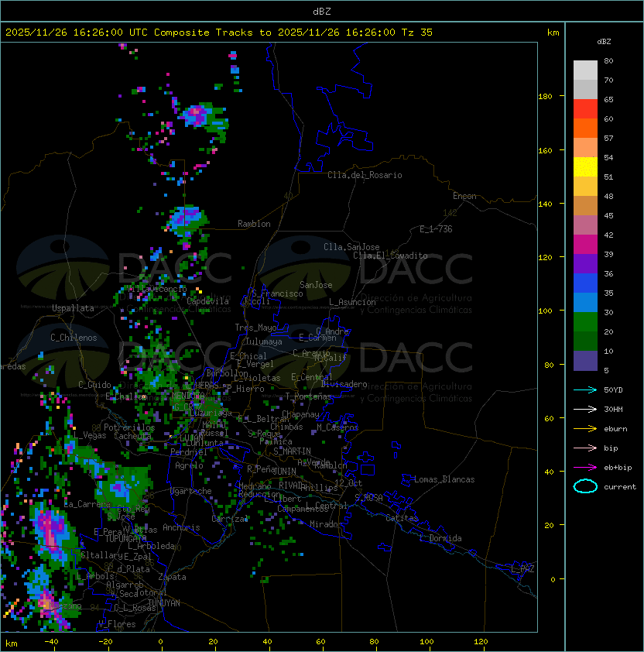The image size is (644, 652).
Task: Click the 180 km tick on the vertical axis
Action: pyautogui.click(x=545, y=97)
